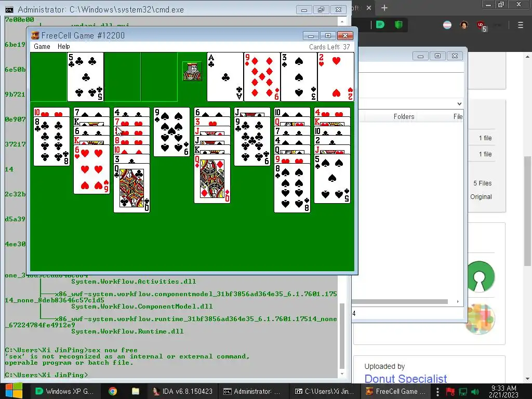The width and height of the screenshot is (532, 399).
Task: Click the FreeCell title bar icon
Action: tap(35, 35)
